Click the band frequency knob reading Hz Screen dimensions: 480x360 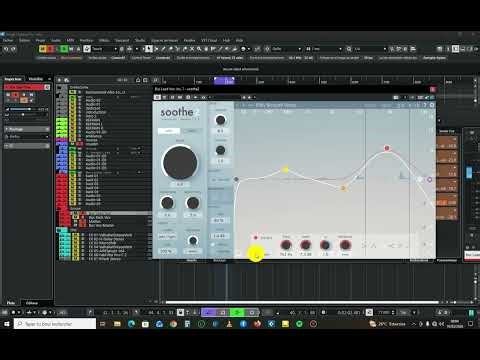click(286, 245)
